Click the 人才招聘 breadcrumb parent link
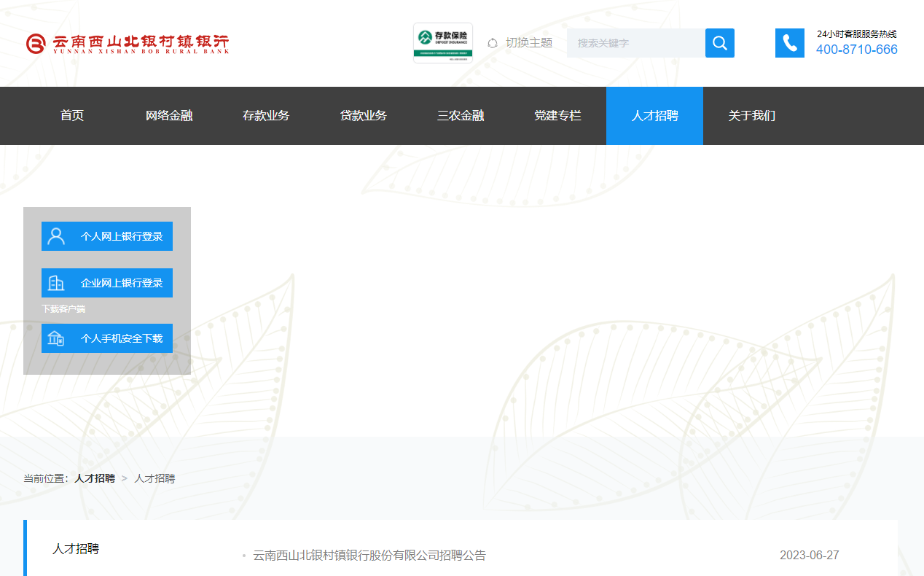 click(x=95, y=478)
